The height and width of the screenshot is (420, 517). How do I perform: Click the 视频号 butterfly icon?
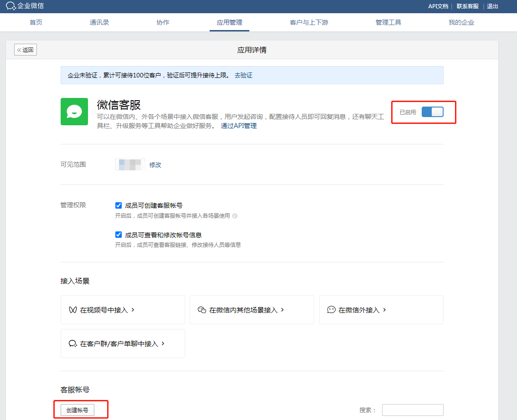73,310
